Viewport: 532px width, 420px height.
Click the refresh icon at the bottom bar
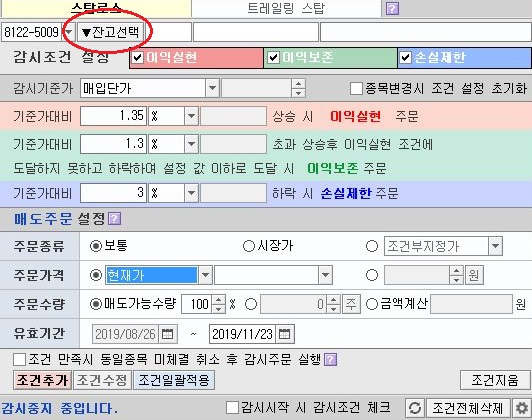click(x=415, y=408)
